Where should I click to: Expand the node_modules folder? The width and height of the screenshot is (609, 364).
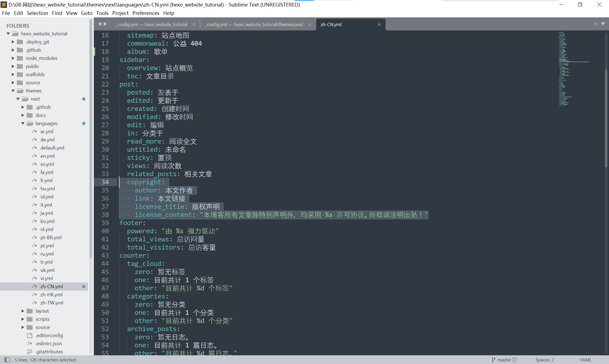point(13,58)
